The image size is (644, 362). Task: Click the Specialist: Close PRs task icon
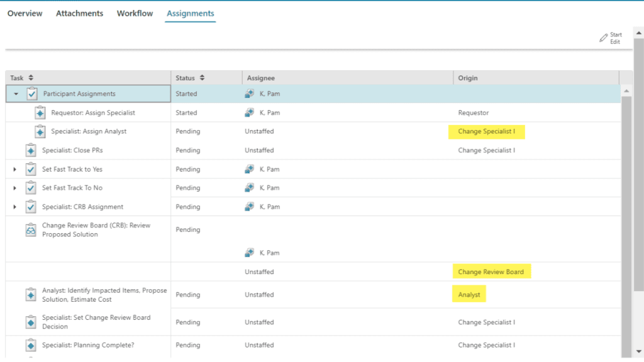pos(31,151)
